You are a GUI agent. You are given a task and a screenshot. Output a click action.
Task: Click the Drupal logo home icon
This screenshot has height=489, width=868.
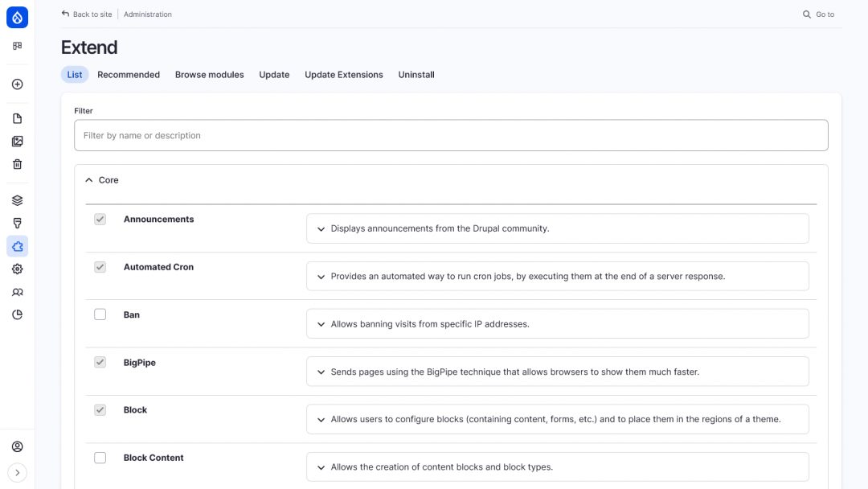[17, 17]
